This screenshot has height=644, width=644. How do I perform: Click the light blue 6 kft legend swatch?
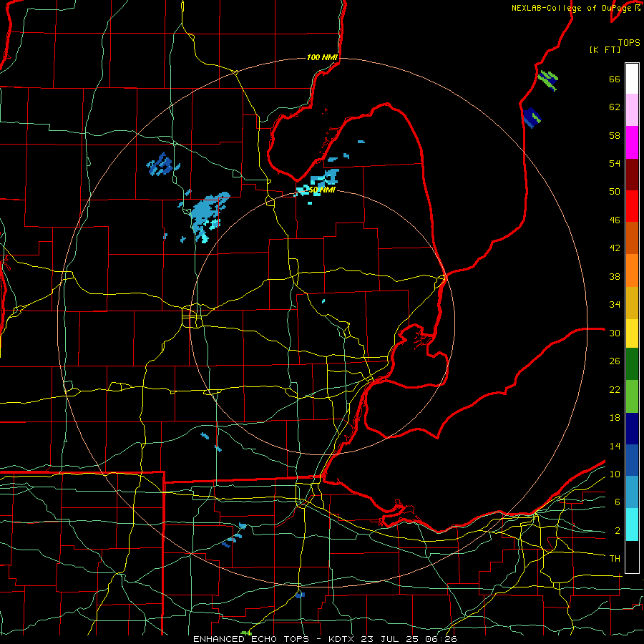(632, 492)
